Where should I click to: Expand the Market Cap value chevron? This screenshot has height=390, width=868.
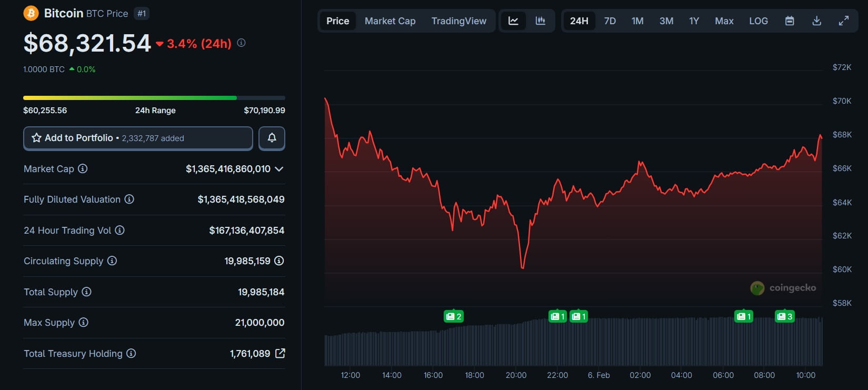[x=279, y=169]
